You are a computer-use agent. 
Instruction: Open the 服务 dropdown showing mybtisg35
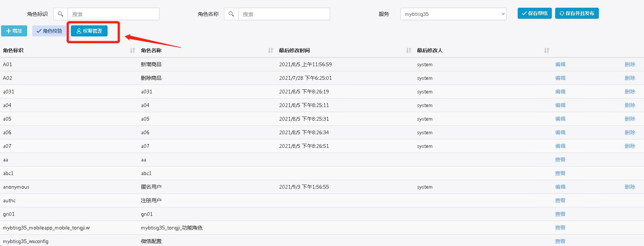[x=453, y=14]
